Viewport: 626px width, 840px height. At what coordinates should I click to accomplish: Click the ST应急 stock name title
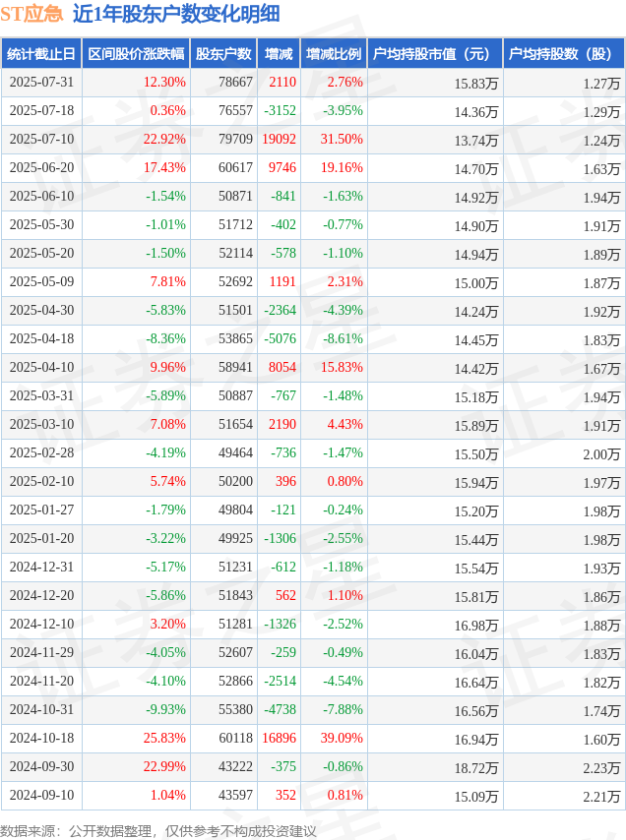31,14
